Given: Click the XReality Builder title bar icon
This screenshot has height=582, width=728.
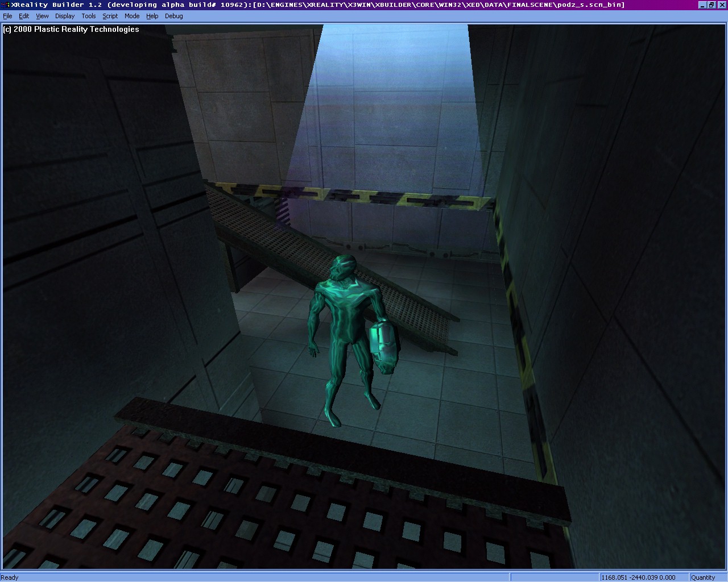Looking at the screenshot, I should coord(6,5).
